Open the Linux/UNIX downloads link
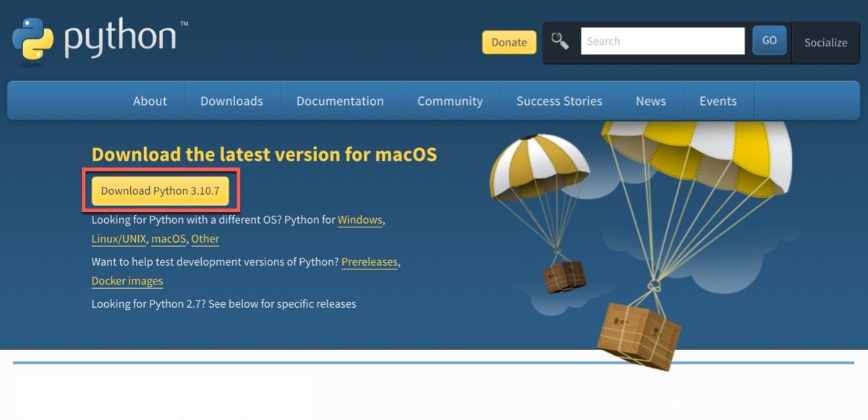The height and width of the screenshot is (420, 868). 119,238
